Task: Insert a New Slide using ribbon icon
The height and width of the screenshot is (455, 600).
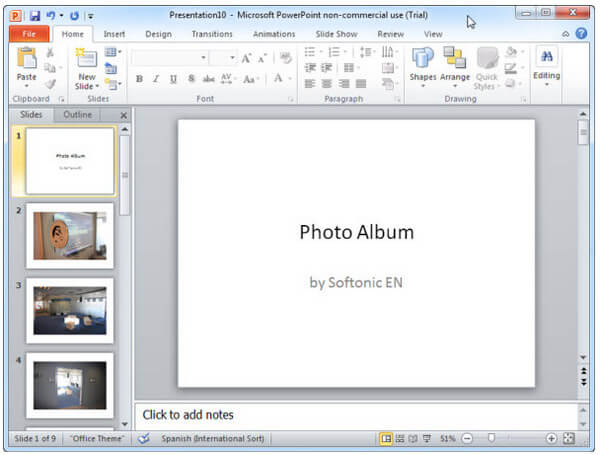Action: (87, 60)
